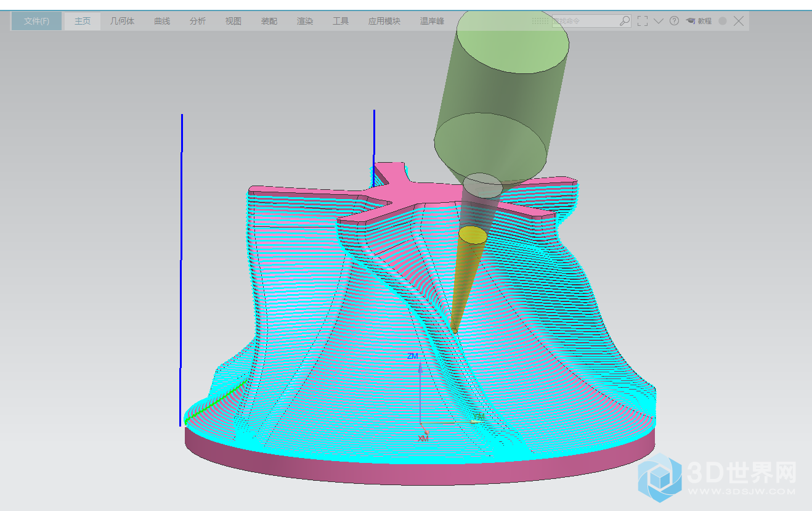812x511 pixels.
Task: Open the 分析 tab
Action: click(x=198, y=21)
